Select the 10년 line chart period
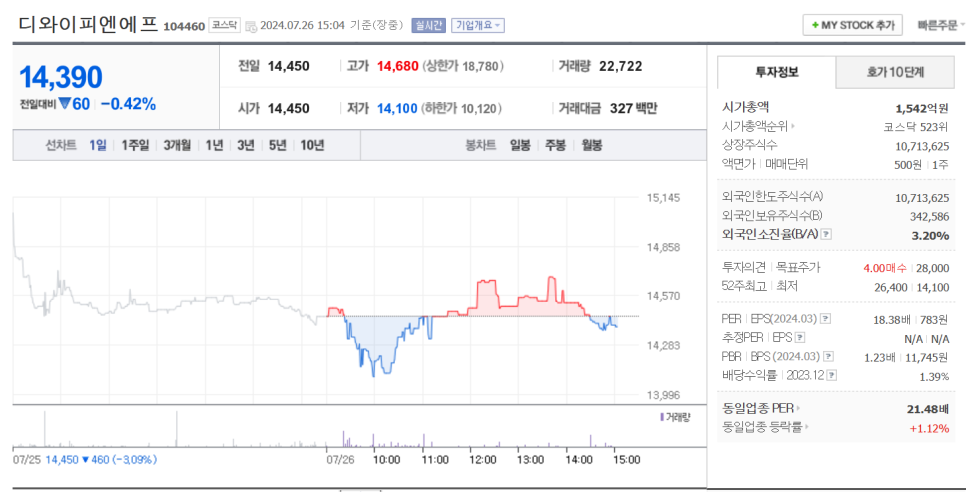966x492 pixels. [312, 145]
